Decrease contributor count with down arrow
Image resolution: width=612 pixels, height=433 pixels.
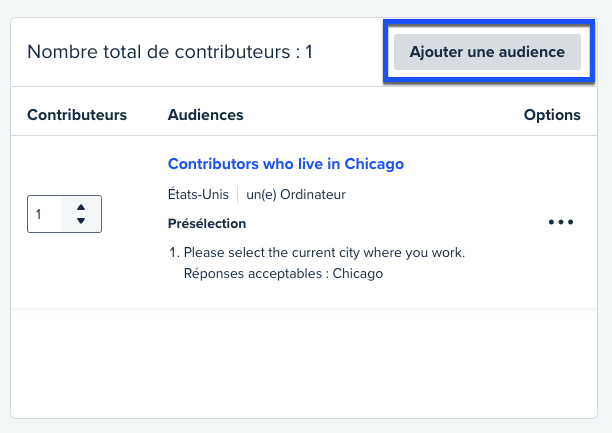click(81, 221)
